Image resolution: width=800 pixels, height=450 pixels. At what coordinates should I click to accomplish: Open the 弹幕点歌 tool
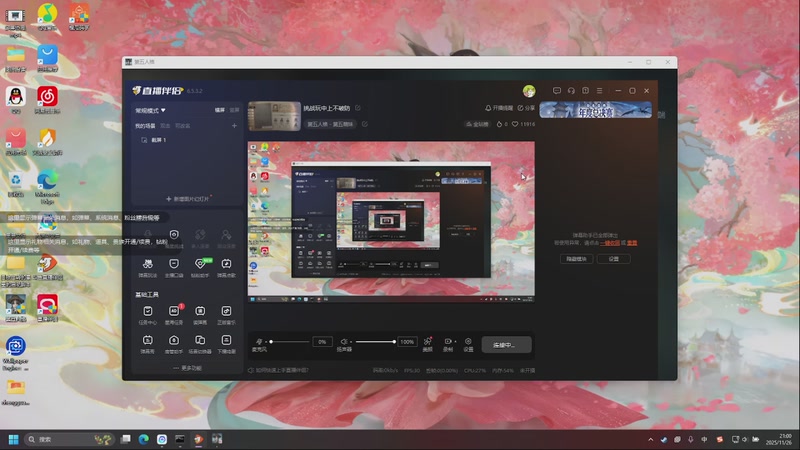(x=226, y=267)
